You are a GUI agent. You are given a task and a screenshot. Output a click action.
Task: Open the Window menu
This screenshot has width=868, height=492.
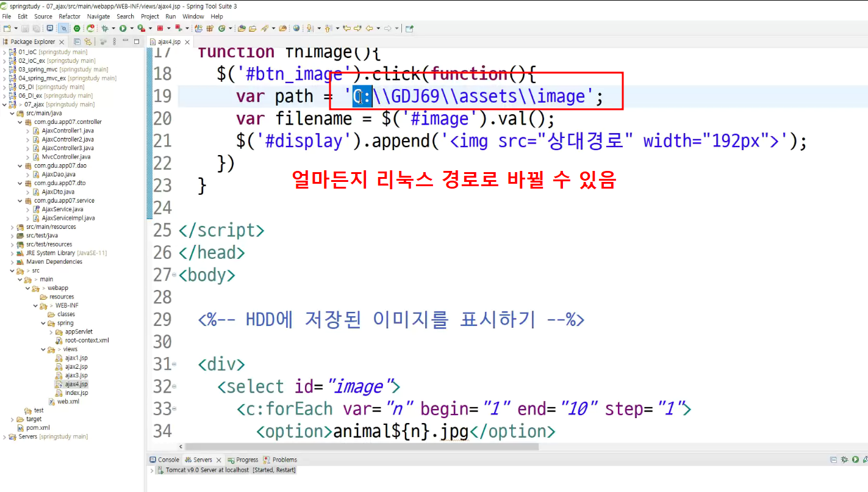pos(193,16)
